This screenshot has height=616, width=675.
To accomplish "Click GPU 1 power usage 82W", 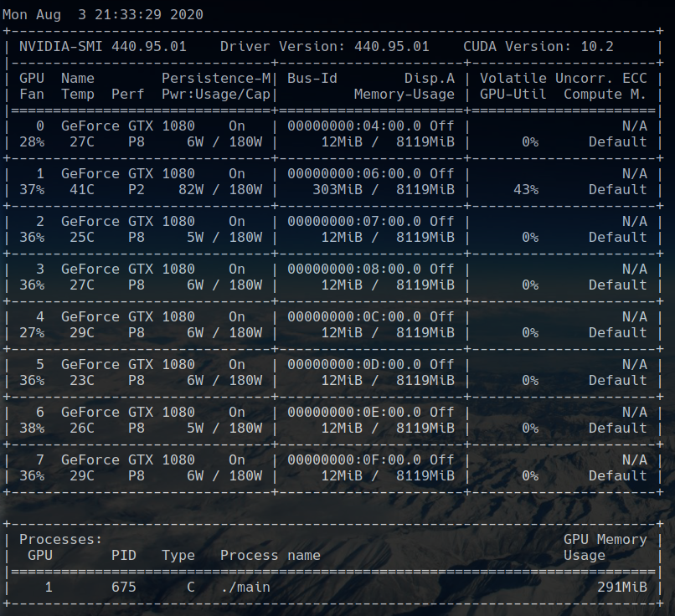I will (191, 190).
